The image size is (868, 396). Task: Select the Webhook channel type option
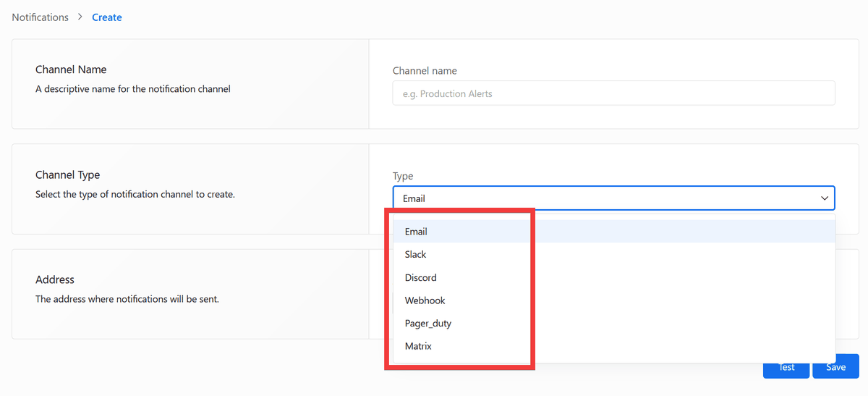(x=425, y=300)
